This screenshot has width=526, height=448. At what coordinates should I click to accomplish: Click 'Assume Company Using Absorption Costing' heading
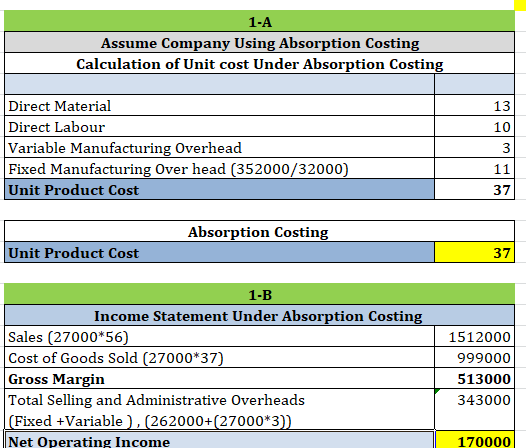click(x=259, y=42)
